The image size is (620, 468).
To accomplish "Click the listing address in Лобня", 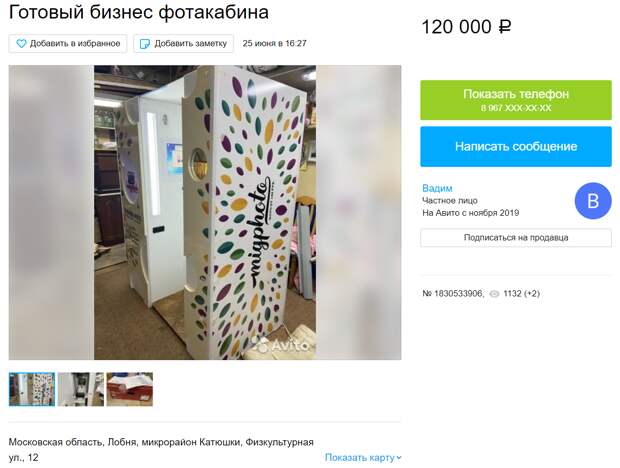I will pyautogui.click(x=161, y=450).
